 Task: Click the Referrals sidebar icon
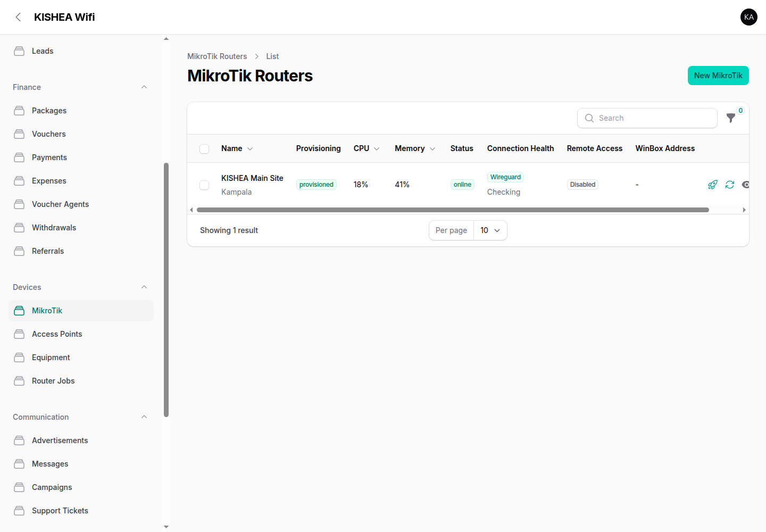[19, 251]
